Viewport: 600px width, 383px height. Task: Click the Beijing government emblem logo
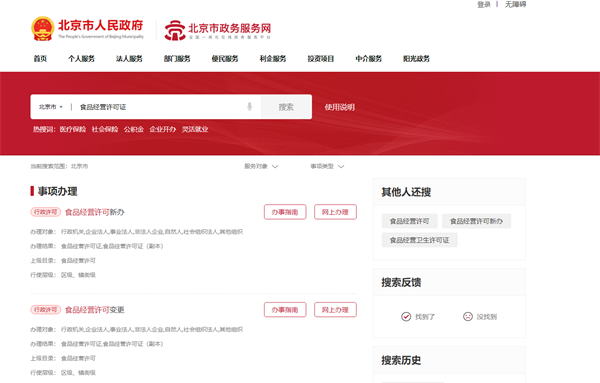point(42,29)
